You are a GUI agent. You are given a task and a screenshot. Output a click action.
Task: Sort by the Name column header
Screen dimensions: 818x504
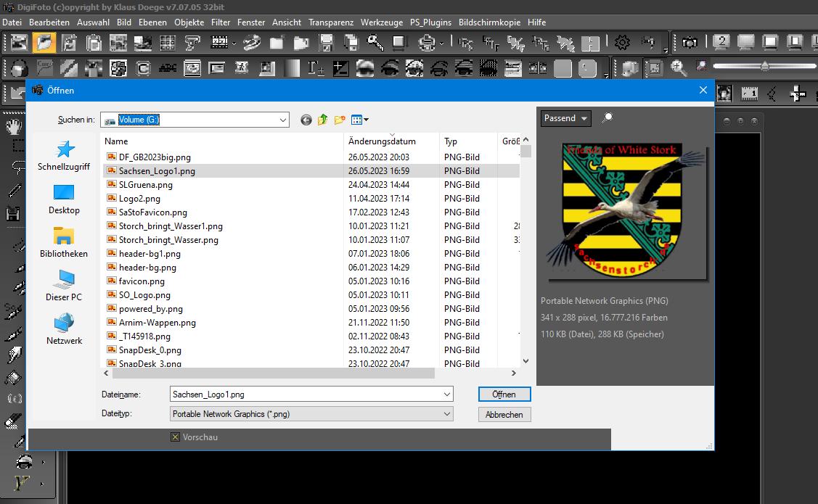(x=222, y=141)
